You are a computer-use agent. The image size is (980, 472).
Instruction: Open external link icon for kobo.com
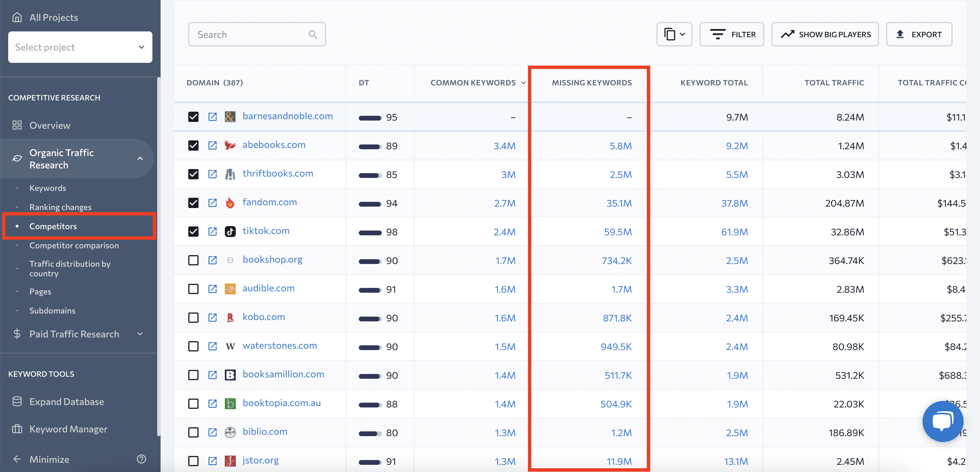click(212, 318)
